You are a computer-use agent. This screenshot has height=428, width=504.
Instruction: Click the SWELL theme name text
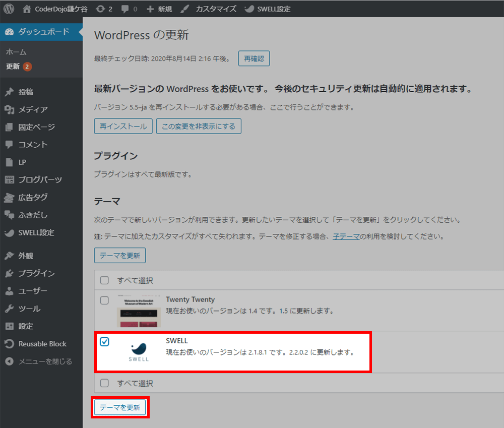[177, 341]
